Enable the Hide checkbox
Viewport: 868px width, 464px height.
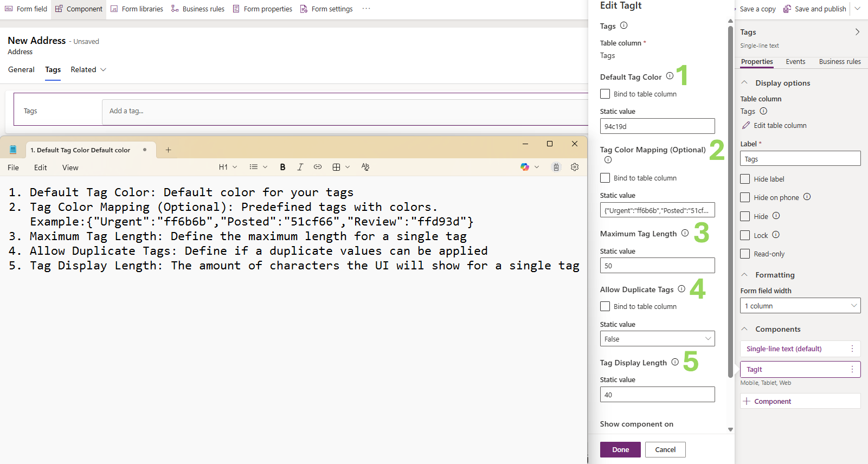(x=745, y=216)
